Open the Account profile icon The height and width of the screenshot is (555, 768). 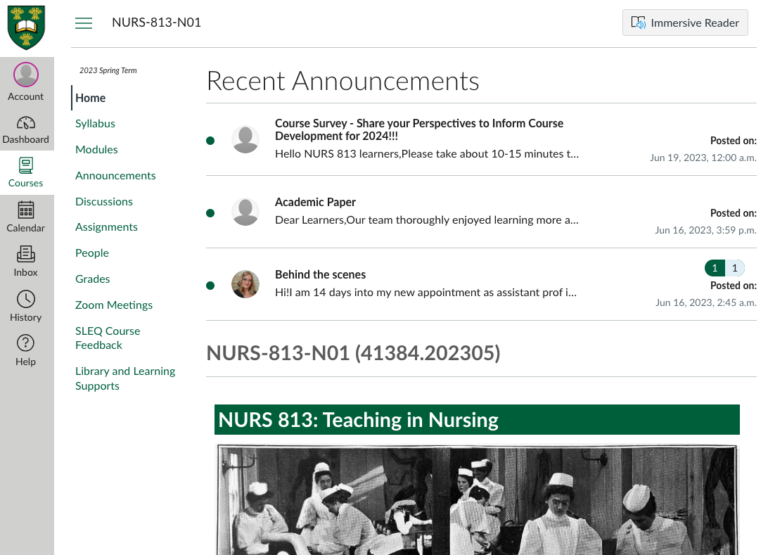point(26,75)
